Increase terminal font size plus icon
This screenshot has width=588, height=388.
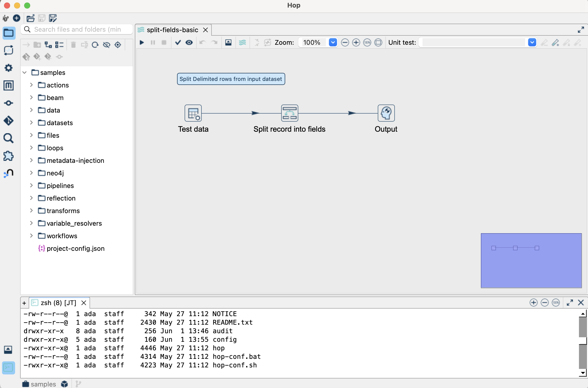click(534, 303)
